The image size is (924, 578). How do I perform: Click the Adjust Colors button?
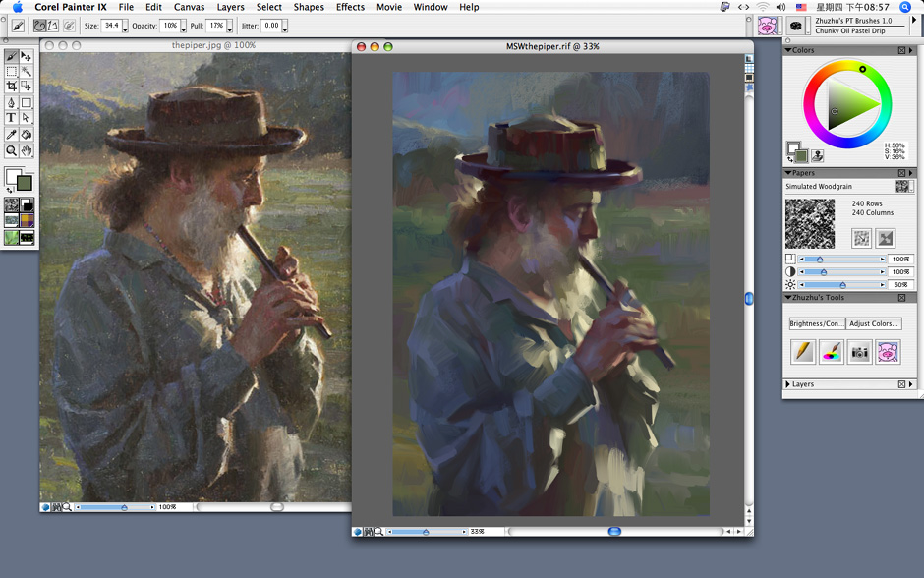(874, 323)
